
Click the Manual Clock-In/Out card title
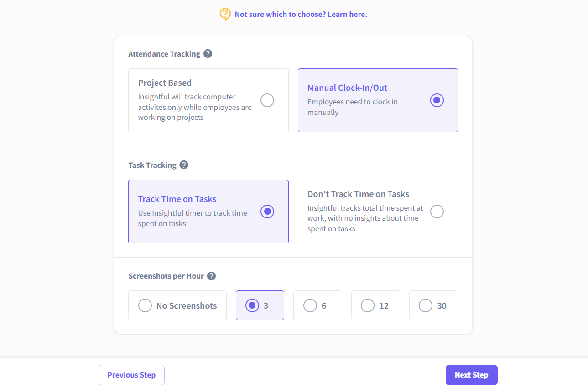point(347,88)
